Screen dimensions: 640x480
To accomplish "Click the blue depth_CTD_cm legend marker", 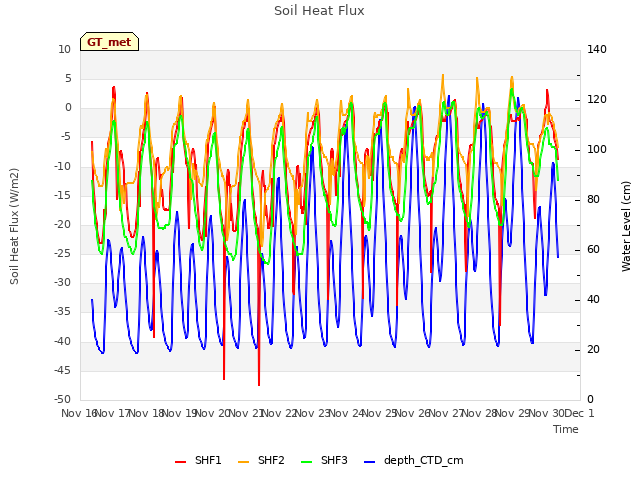I will point(369,462).
